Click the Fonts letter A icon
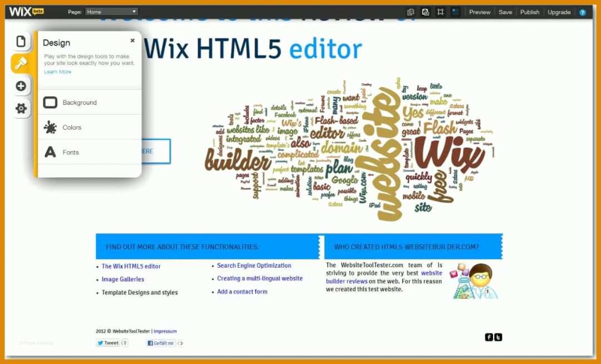601x364 pixels. click(50, 152)
